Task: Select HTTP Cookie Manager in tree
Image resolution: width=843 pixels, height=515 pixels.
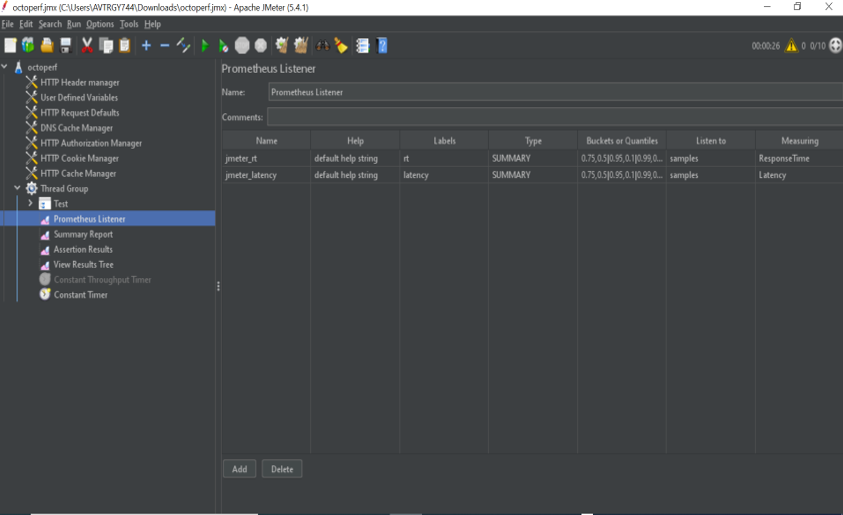Action: (80, 158)
